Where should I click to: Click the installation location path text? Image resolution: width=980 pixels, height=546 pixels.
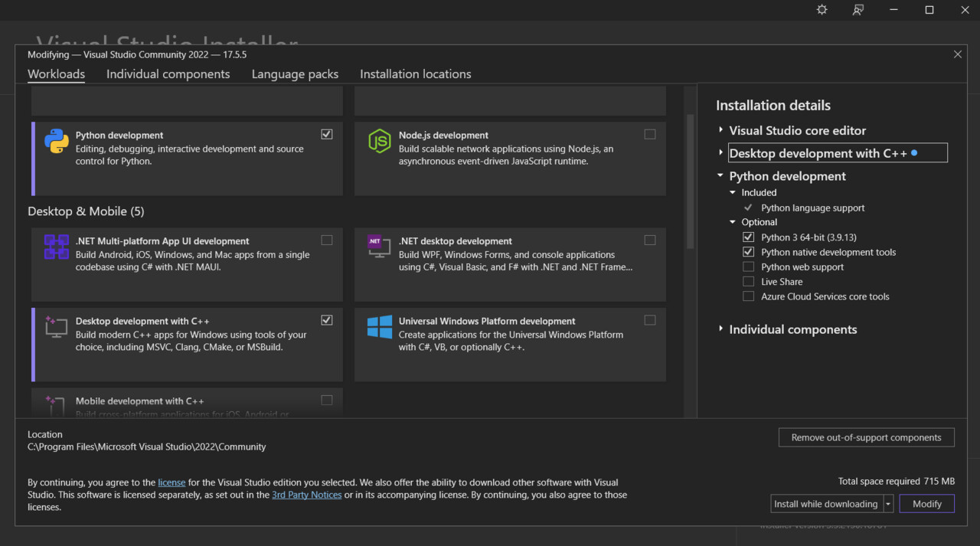point(147,446)
